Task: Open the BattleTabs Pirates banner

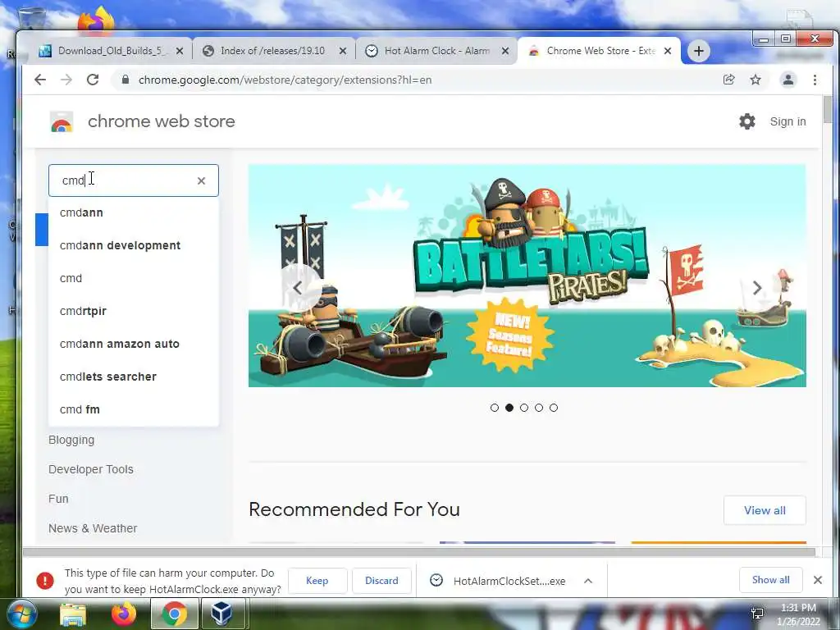Action: click(x=527, y=276)
